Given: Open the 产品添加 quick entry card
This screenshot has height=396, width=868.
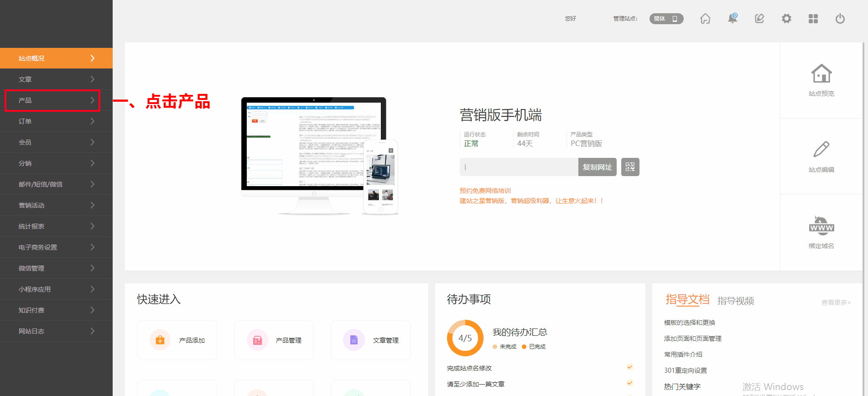Looking at the screenshot, I should pos(177,340).
